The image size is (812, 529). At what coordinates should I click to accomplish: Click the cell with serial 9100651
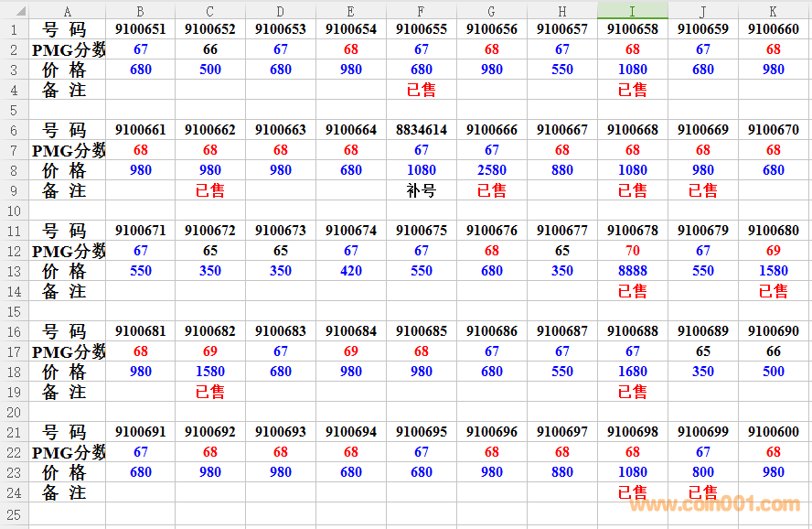coord(141,29)
